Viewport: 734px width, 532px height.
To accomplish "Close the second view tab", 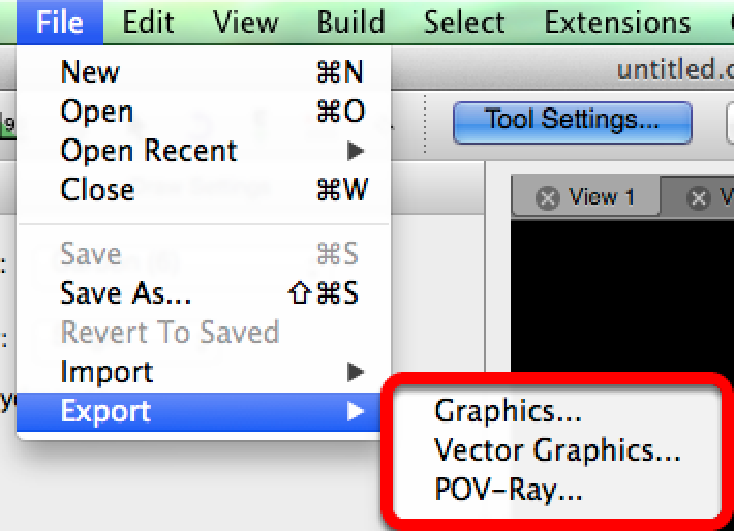I will (699, 198).
